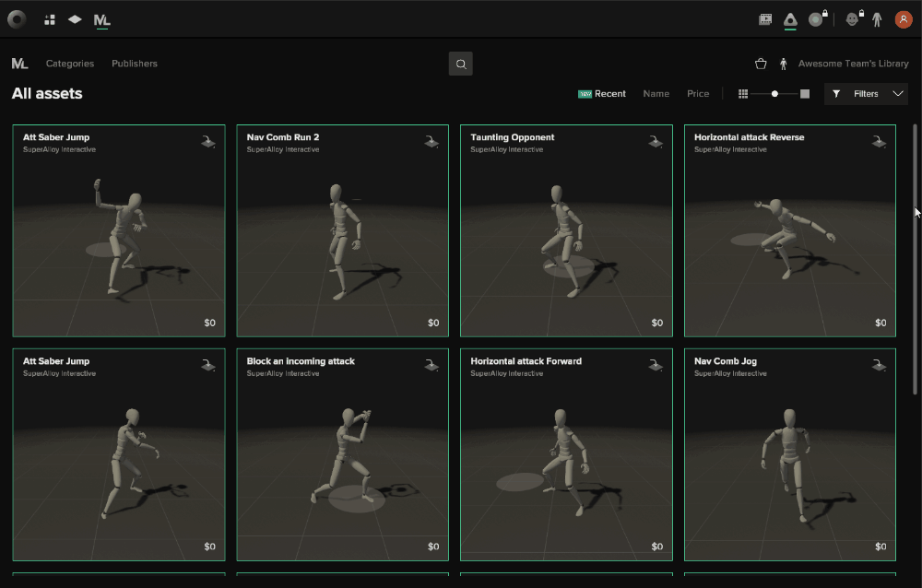922x588 pixels.
Task: Click SuperAlloy Interactive under Taunting Opponent
Action: tap(507, 149)
